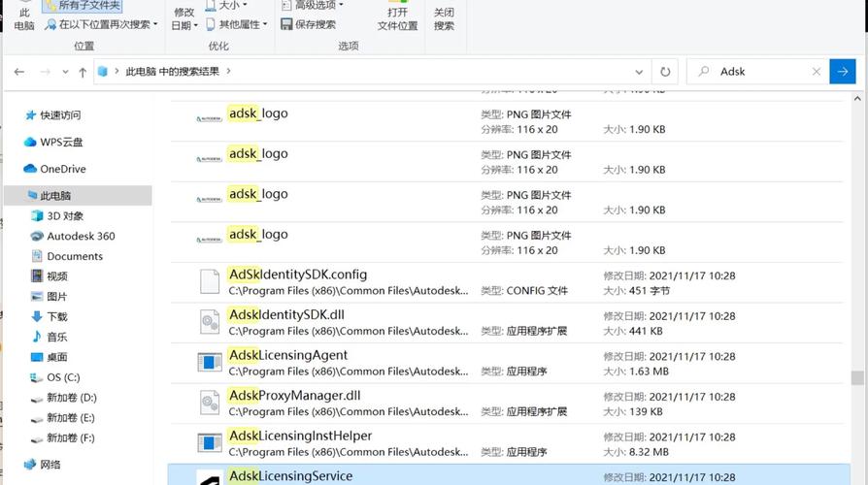Open 其他属性 dropdown

236,24
